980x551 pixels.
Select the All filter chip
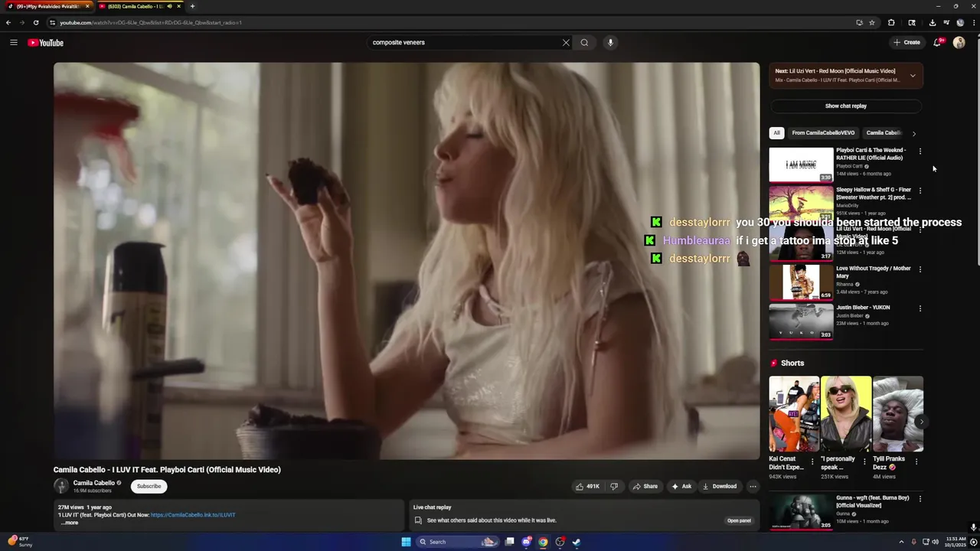click(776, 133)
